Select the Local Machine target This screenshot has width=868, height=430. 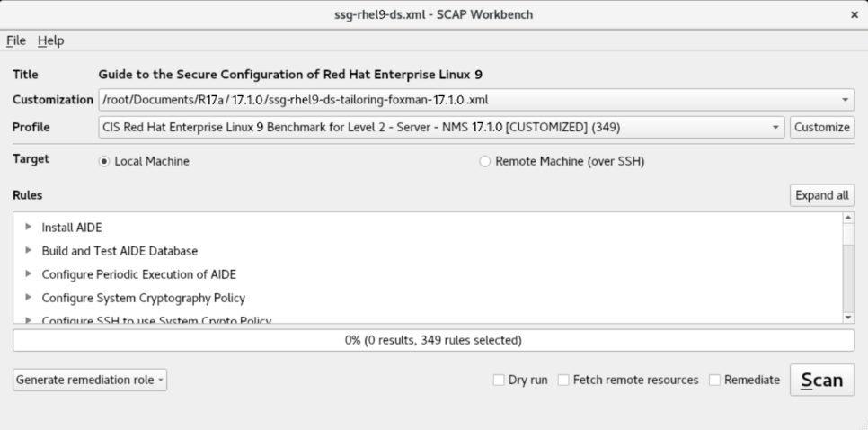tap(106, 162)
